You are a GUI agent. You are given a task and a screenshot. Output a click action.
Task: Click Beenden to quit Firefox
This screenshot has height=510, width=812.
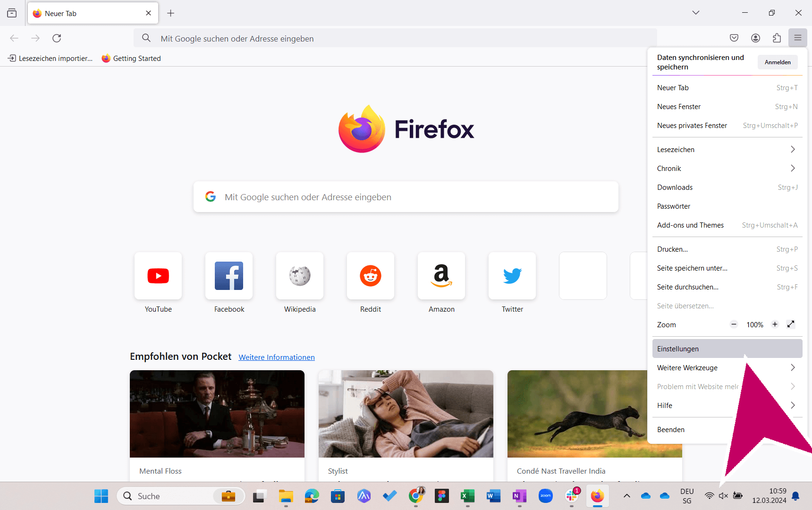pyautogui.click(x=727, y=430)
